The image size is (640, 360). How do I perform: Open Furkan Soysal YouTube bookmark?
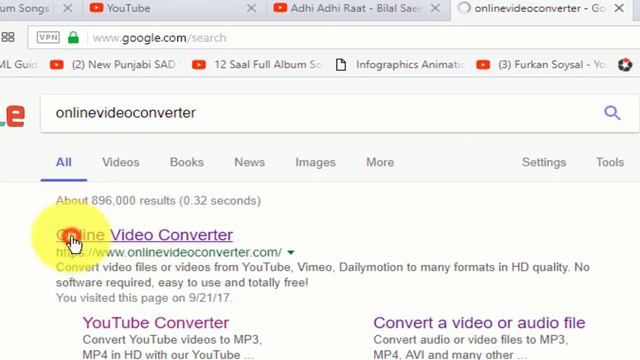[541, 64]
